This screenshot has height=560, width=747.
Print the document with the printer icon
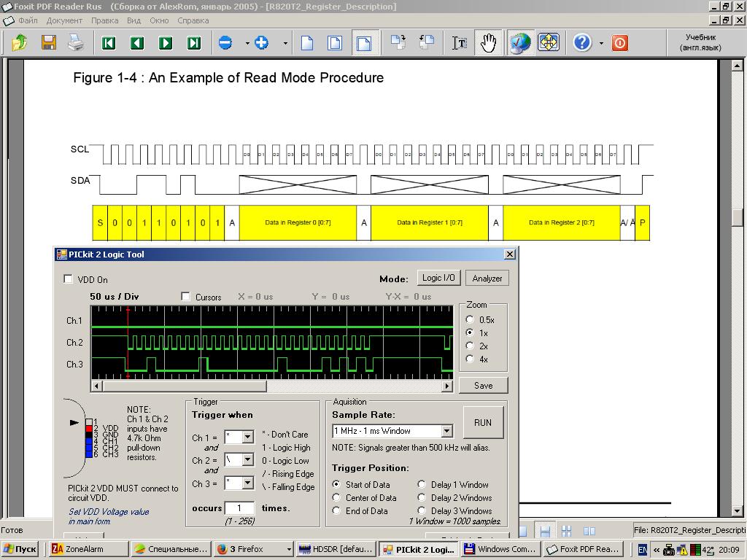76,43
